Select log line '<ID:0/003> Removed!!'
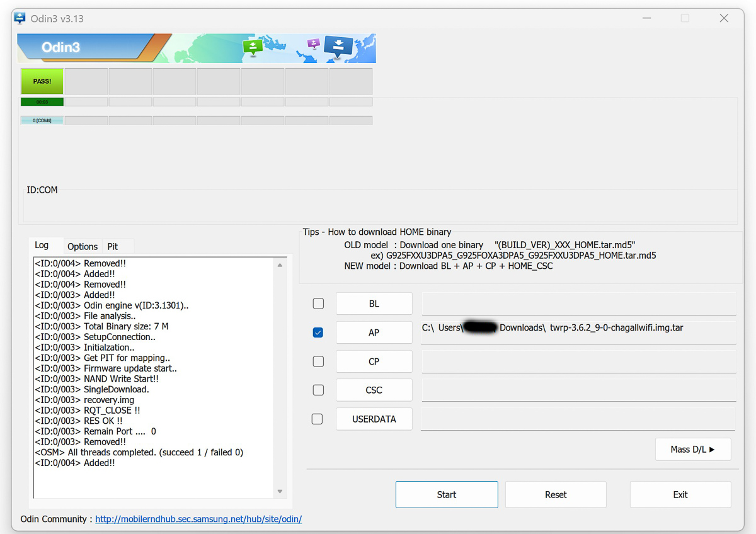The image size is (756, 534). (x=81, y=442)
